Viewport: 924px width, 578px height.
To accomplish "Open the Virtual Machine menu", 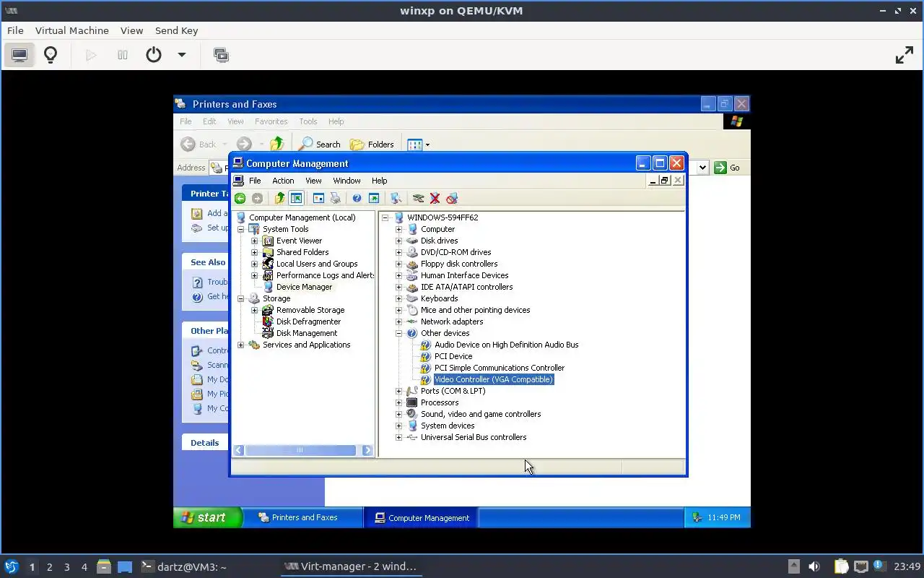I will coord(72,30).
